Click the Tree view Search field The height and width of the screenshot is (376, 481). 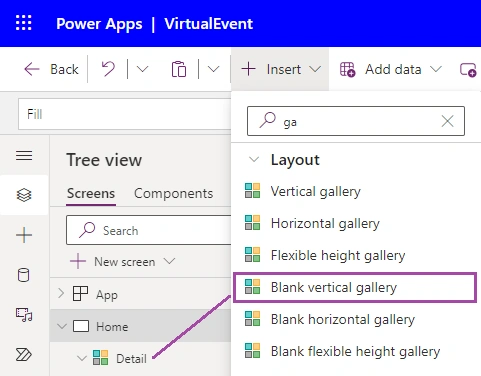coord(149,230)
